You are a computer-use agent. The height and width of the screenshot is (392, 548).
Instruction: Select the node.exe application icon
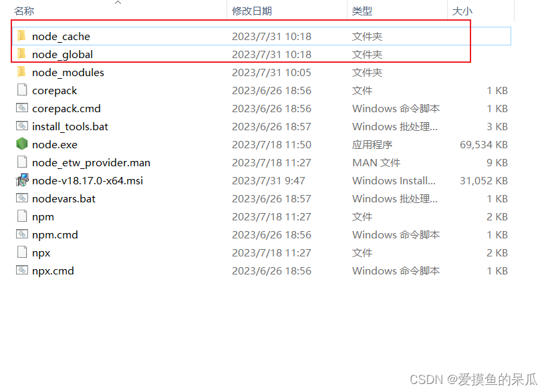click(x=22, y=144)
